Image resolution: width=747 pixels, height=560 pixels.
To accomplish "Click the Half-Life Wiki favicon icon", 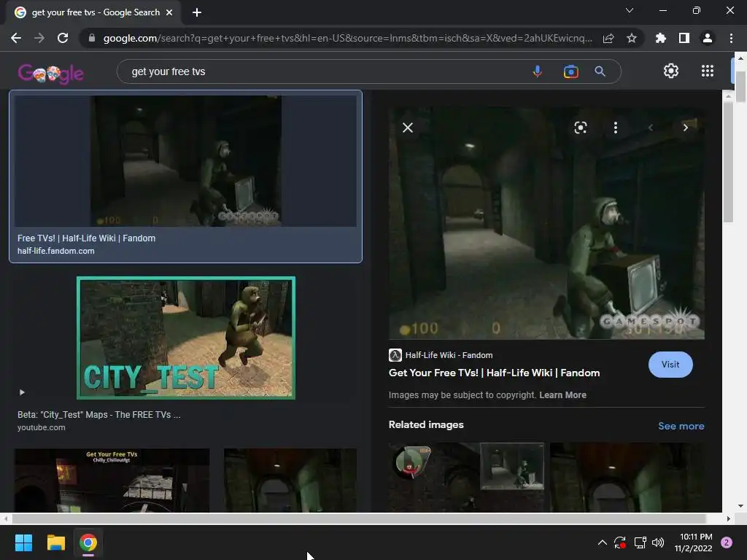I will (395, 355).
